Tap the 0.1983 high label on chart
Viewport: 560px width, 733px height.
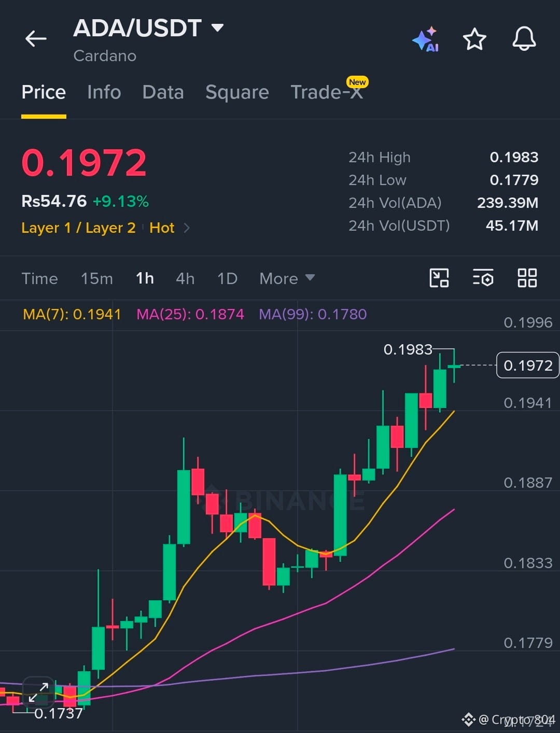408,350
